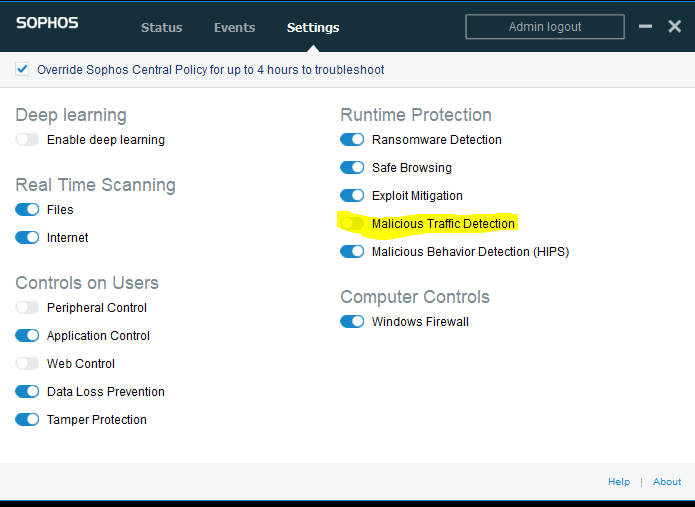Turn off Malicious Behavior Detection (HIPS)
695x507 pixels.
(352, 251)
